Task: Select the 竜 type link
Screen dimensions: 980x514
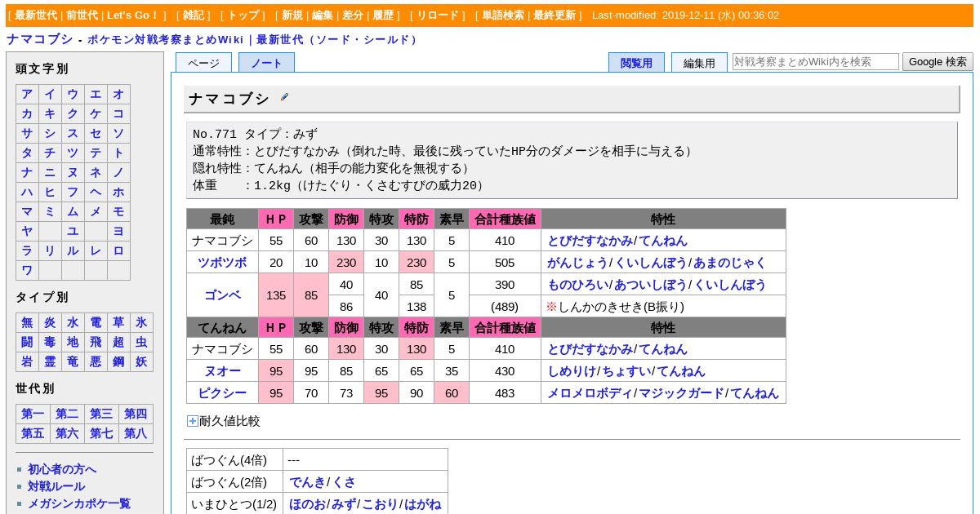Action: (x=73, y=361)
